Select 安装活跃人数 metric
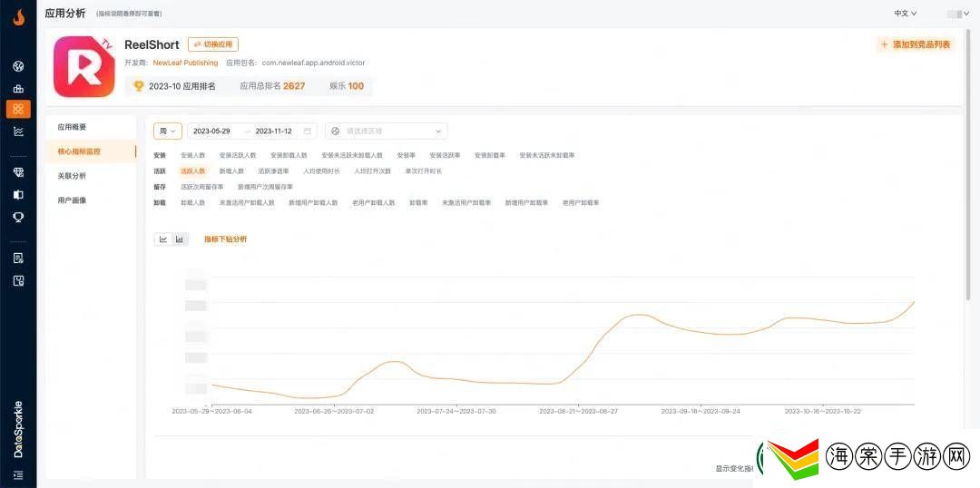This screenshot has width=980, height=488. [x=238, y=155]
